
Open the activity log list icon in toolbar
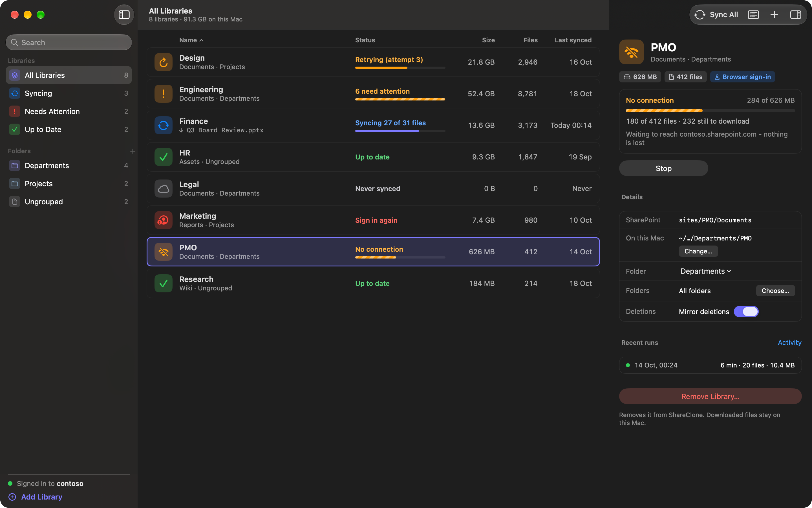[x=753, y=15]
